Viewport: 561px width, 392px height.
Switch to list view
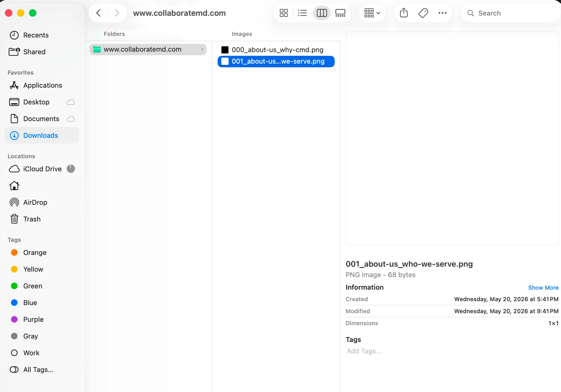[x=302, y=13]
